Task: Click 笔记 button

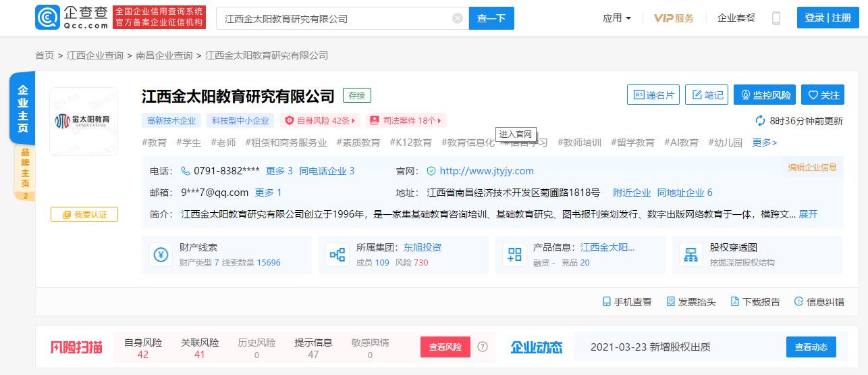Action: click(x=707, y=95)
